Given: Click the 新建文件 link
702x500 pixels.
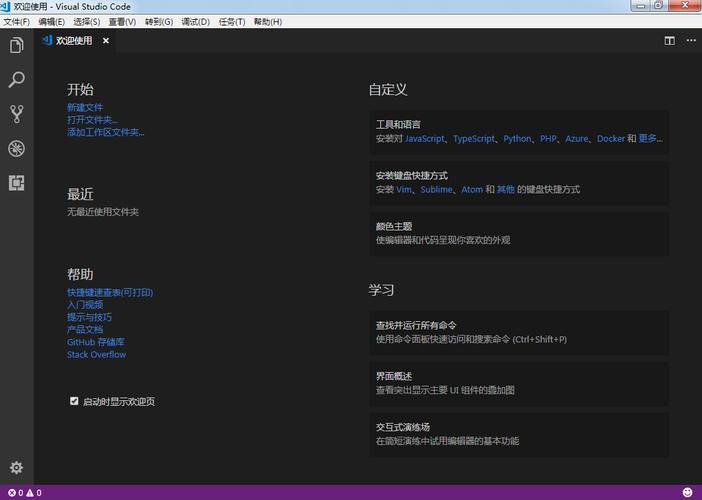Looking at the screenshot, I should pos(85,107).
